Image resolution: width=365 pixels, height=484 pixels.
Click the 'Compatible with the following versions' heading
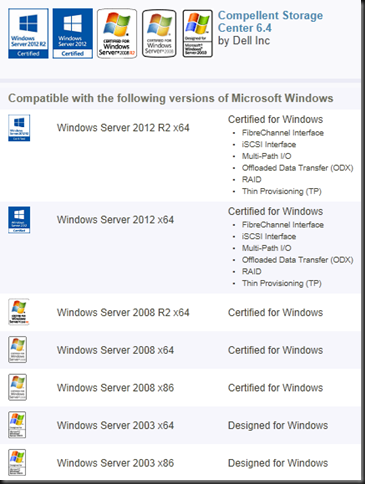(171, 98)
